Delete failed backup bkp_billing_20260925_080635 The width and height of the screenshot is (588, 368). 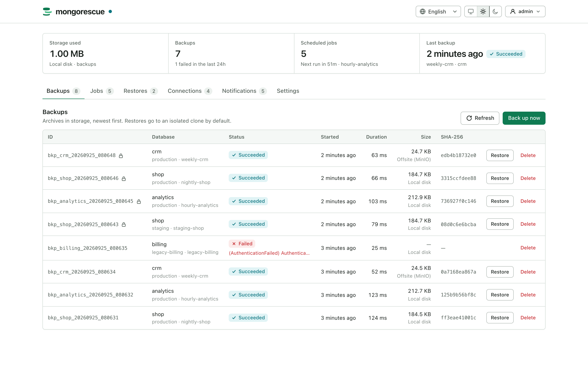[528, 248]
